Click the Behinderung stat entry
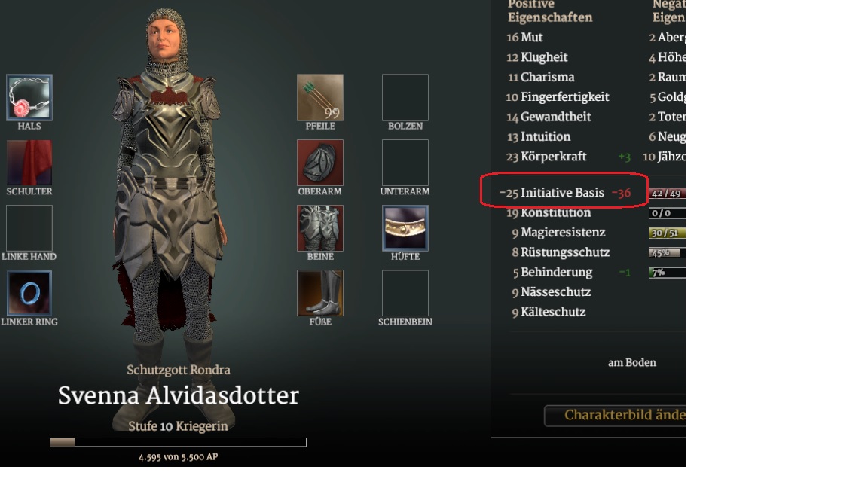Viewport: 868px width, 488px height. pos(570,272)
